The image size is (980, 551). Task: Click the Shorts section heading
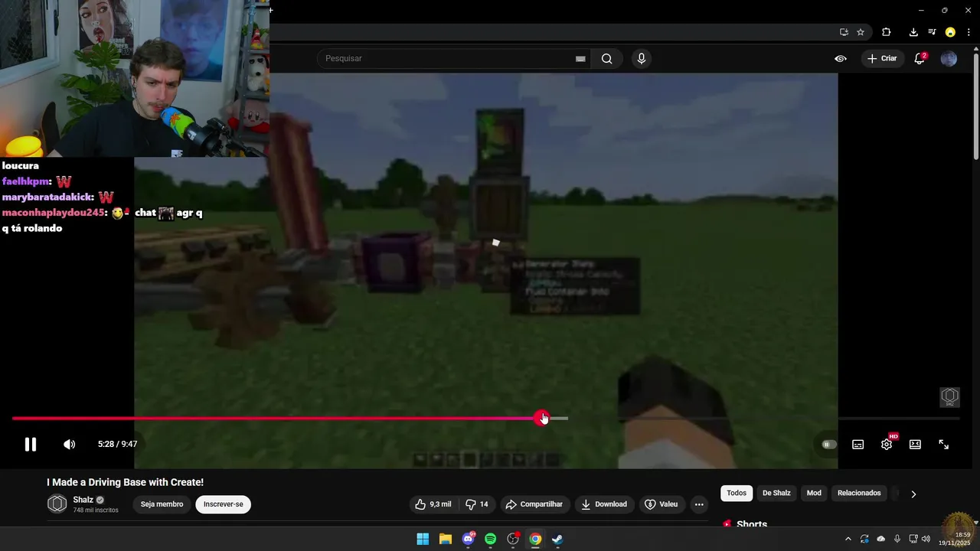tap(752, 525)
